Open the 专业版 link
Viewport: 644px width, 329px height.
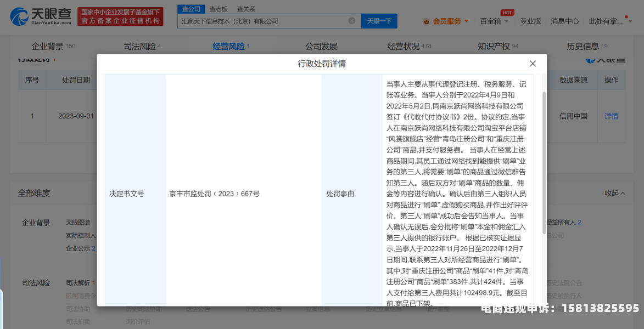tap(530, 21)
